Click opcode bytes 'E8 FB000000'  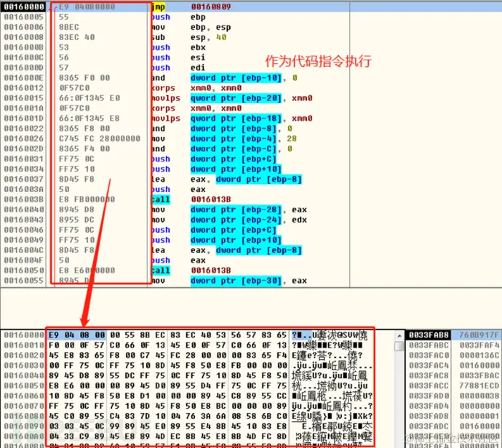pos(87,200)
